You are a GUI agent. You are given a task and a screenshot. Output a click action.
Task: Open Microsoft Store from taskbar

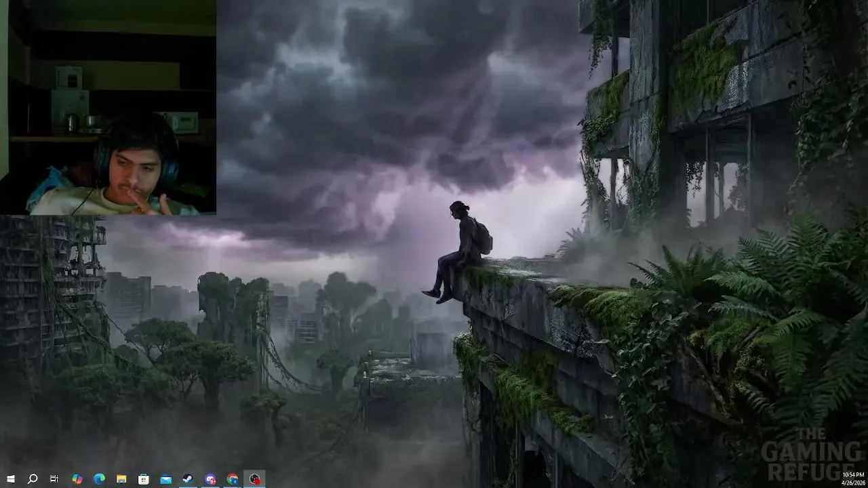coord(144,479)
